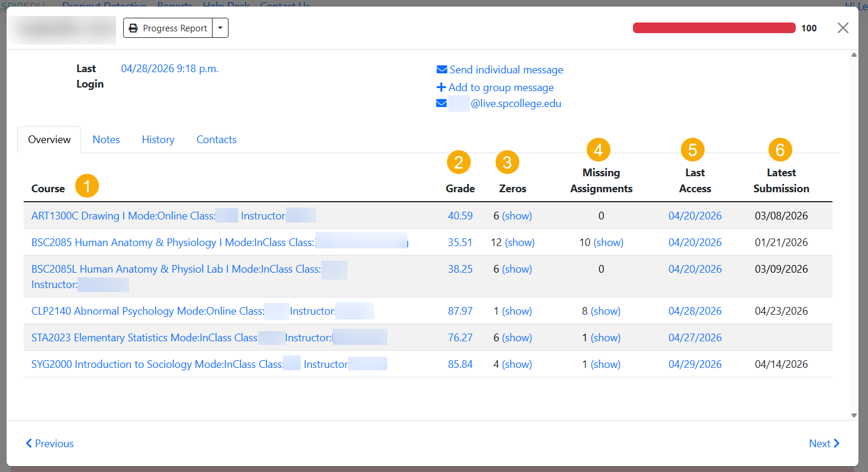The height and width of the screenshot is (472, 868).
Task: Show the 6 zeros for STA2023
Action: coord(517,338)
